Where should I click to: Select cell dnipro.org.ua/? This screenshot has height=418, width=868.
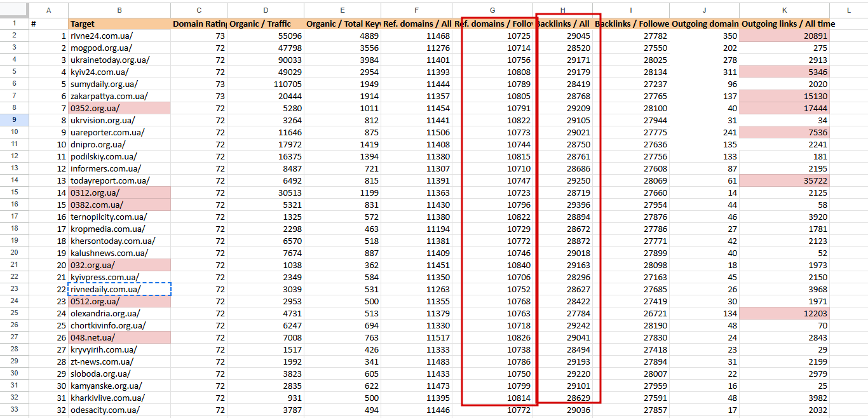tap(119, 144)
